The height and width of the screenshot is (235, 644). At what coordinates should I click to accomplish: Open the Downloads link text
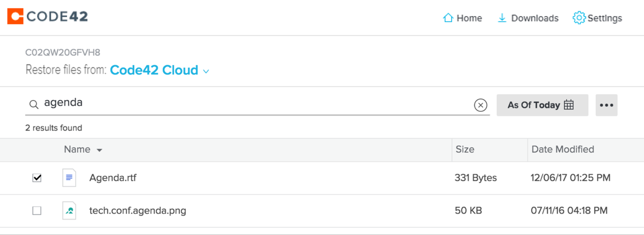[535, 18]
